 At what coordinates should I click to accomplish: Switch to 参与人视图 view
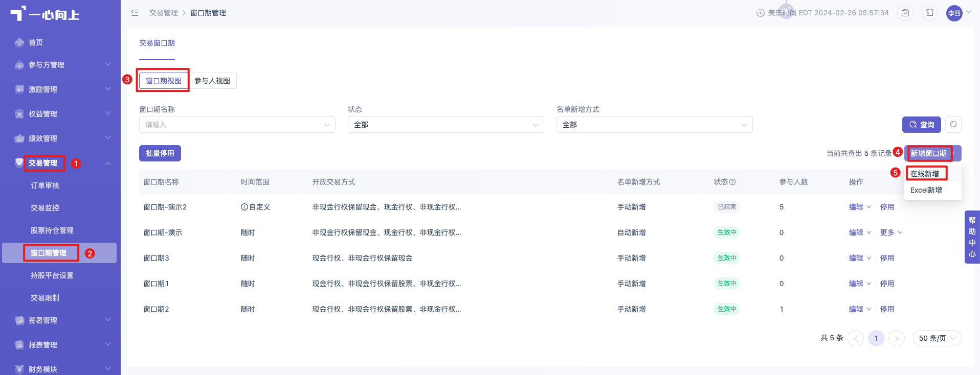tap(212, 81)
